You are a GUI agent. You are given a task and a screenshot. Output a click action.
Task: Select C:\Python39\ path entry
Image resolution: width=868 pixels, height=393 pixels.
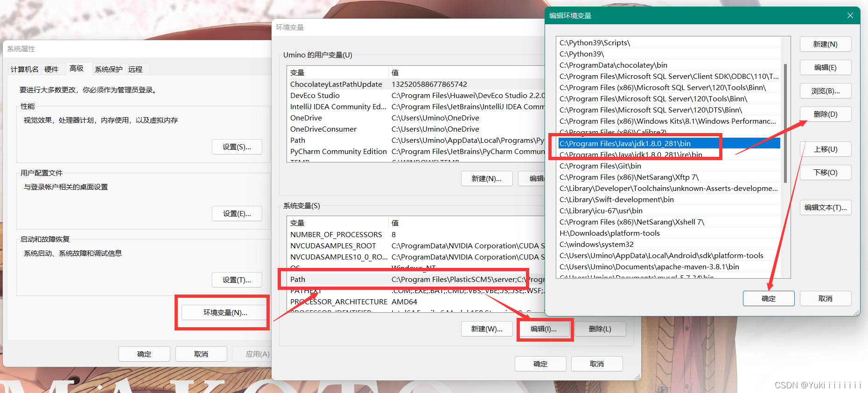pyautogui.click(x=669, y=54)
